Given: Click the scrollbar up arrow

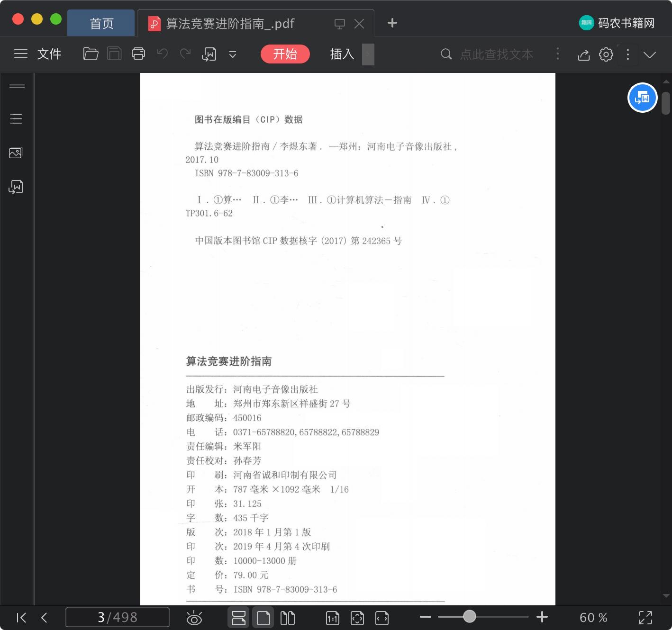Looking at the screenshot, I should tap(666, 82).
